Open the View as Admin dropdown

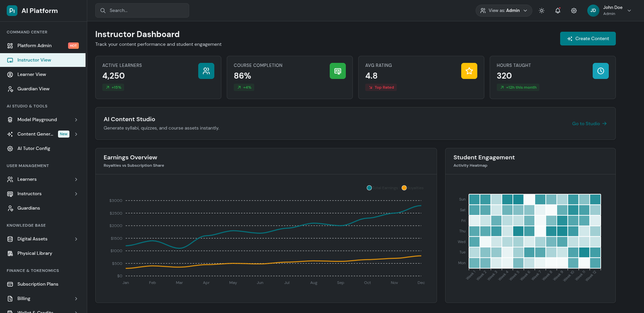pyautogui.click(x=504, y=11)
